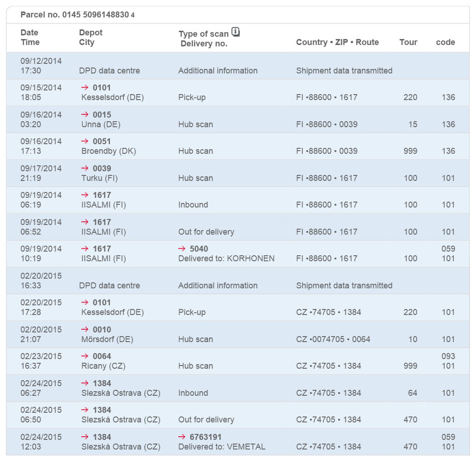Open depot 0010 link for Mörsdorf
This screenshot has height=461, width=476.
click(102, 330)
